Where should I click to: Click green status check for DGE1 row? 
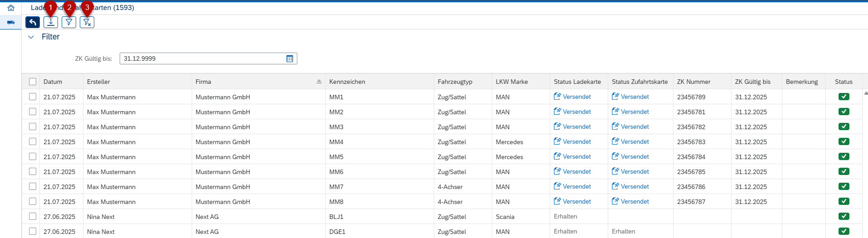[x=844, y=231]
